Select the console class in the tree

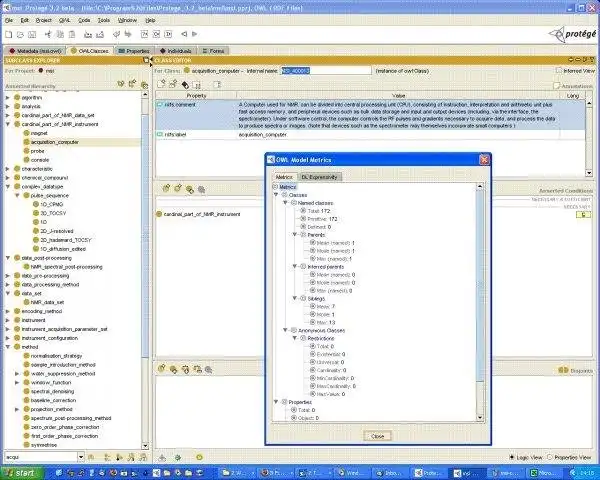[x=40, y=160]
